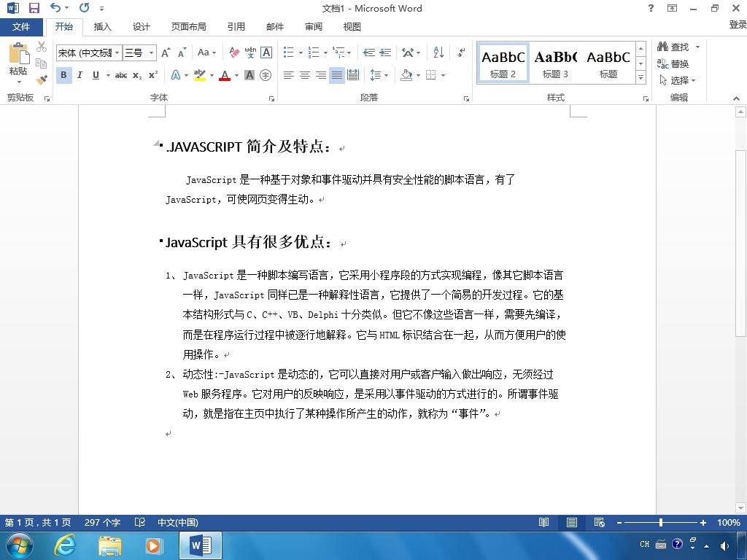Open font color red swatch
747x560 pixels.
tap(225, 75)
